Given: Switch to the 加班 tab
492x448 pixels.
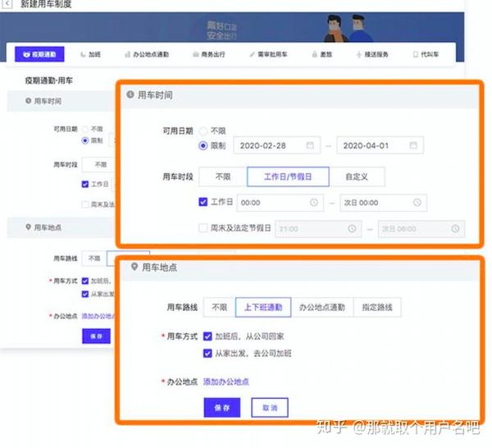Looking at the screenshot, I should pyautogui.click(x=91, y=54).
